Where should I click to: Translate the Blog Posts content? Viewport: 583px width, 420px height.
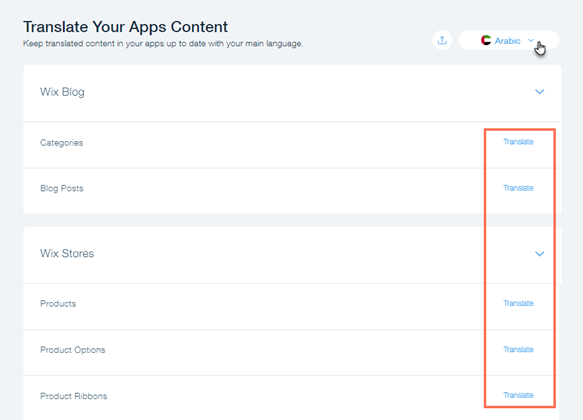tap(518, 188)
